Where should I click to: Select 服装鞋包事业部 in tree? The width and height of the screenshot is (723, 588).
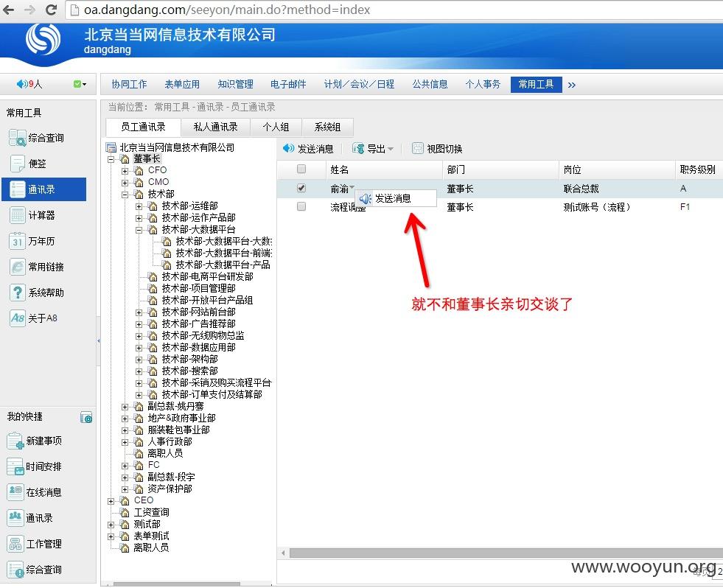(178, 430)
